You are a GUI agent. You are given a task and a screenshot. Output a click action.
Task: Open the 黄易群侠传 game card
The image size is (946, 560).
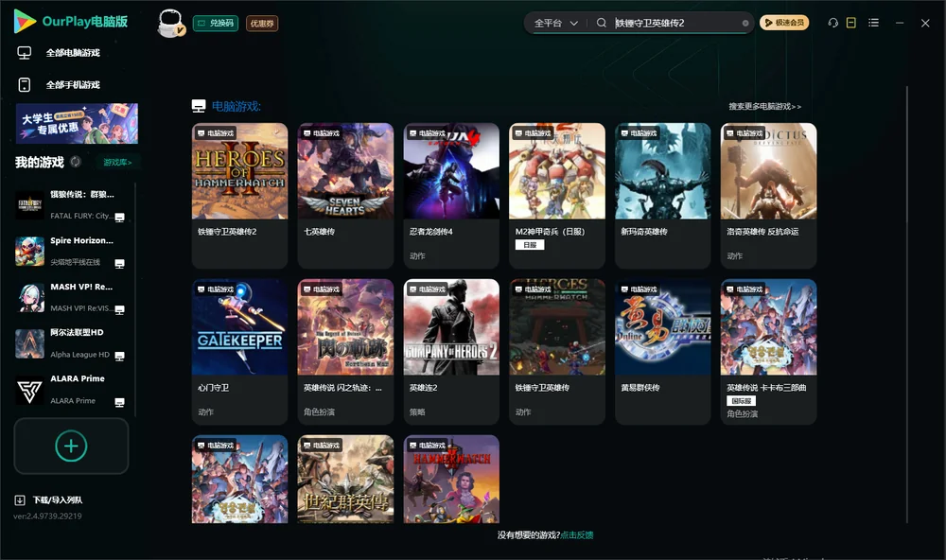[662, 352]
